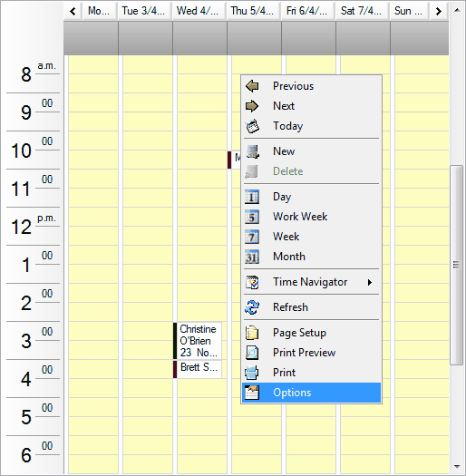466x476 pixels.
Task: Click the Previous arrow icon in menu
Action: pos(252,86)
